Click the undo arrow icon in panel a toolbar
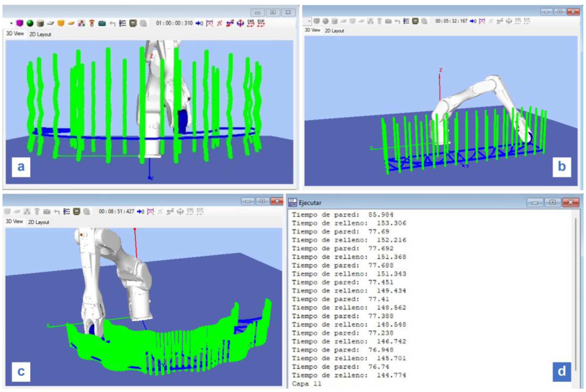 (113, 24)
